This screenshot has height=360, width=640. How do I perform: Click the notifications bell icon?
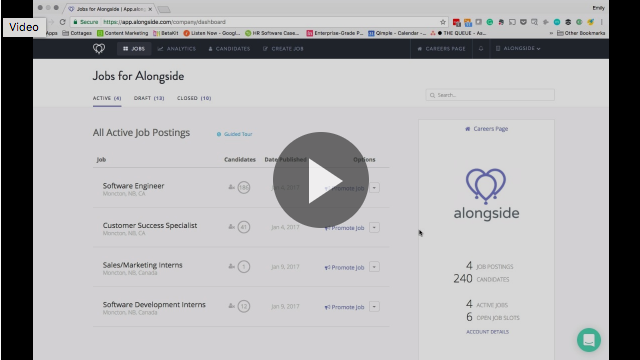point(481,49)
